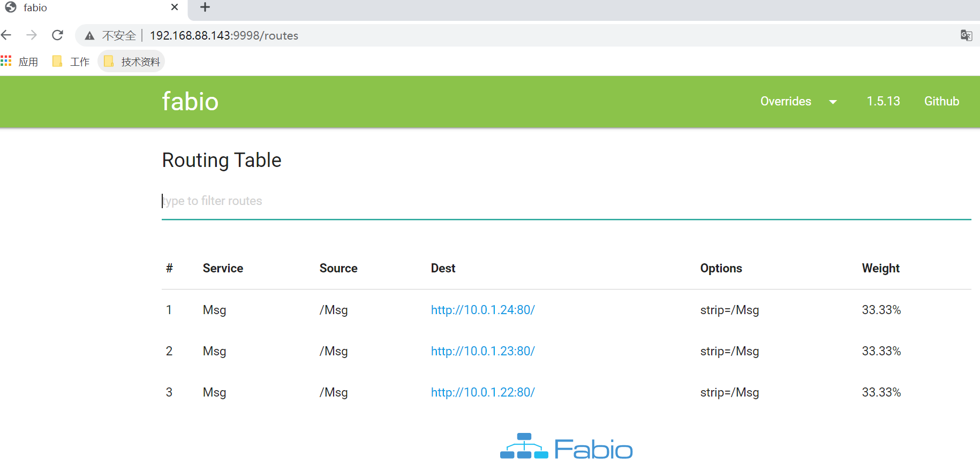This screenshot has height=472, width=980.
Task: Reload the page with the refresh icon
Action: point(57,35)
